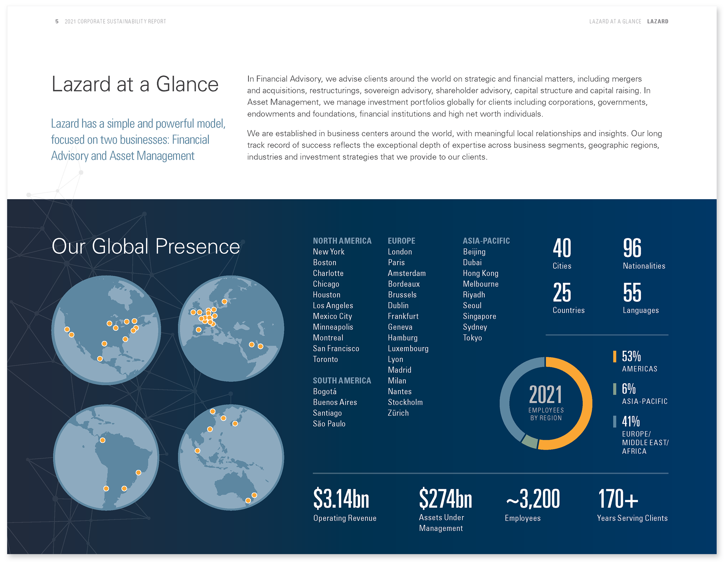Screen dimensions: 728x566
Task: Select 'London' in the Europe list
Action: [x=400, y=252]
